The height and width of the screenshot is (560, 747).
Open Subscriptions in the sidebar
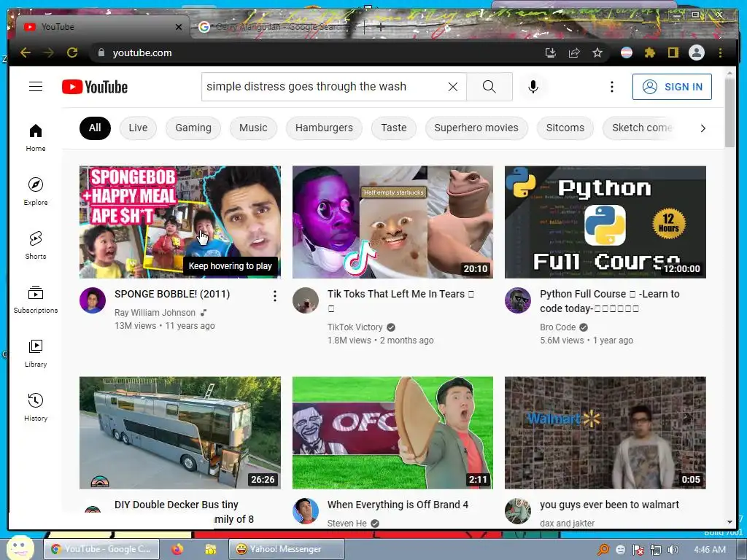click(36, 299)
